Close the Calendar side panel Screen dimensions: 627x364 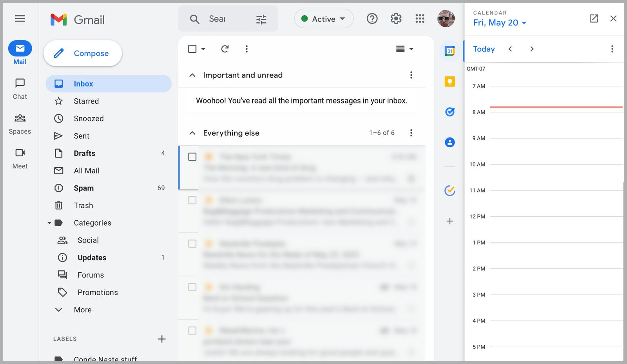click(x=613, y=18)
